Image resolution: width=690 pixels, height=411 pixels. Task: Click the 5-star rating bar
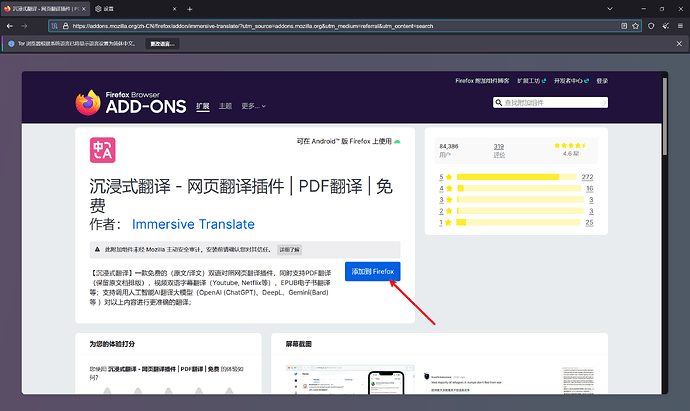coord(517,177)
